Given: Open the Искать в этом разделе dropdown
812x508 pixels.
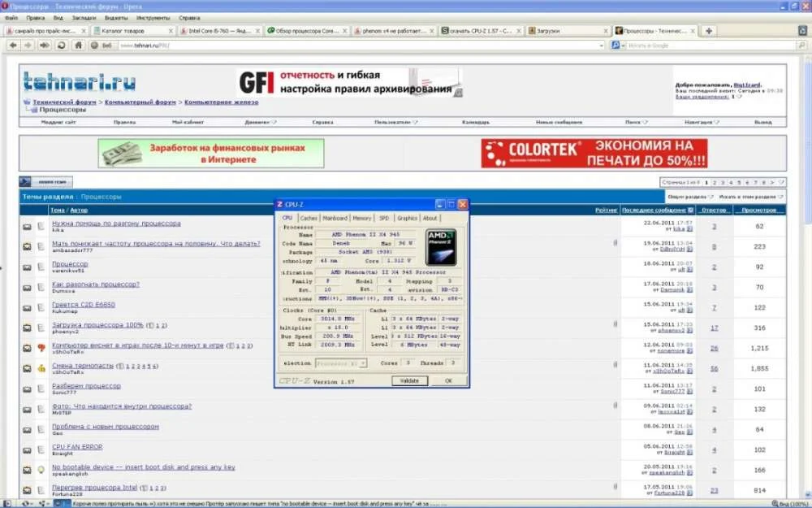Looking at the screenshot, I should tap(751, 197).
